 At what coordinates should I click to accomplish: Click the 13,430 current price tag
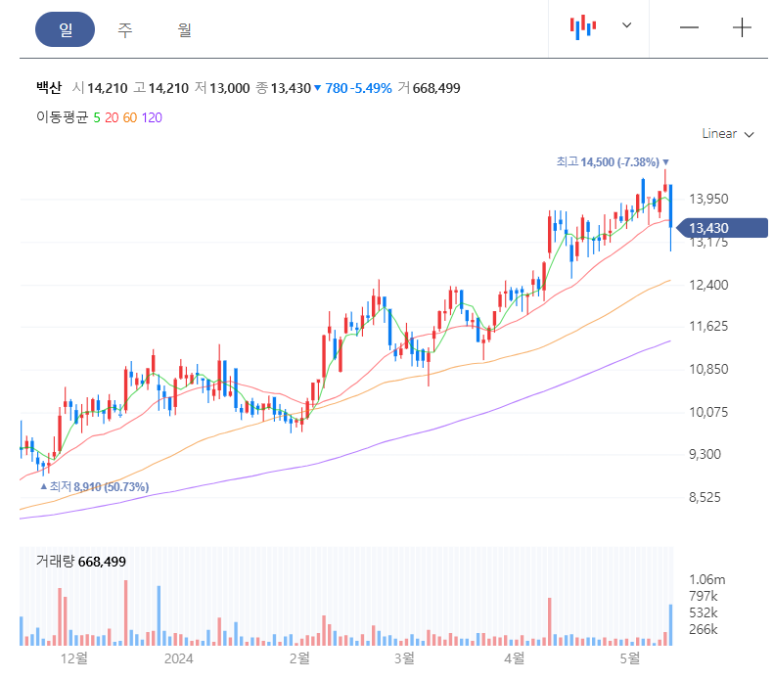722,228
